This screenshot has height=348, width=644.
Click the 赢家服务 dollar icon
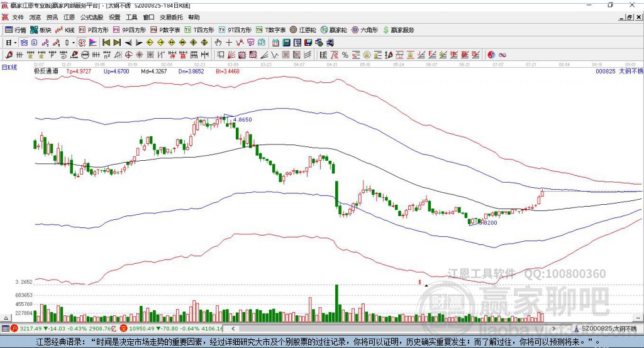(386, 30)
